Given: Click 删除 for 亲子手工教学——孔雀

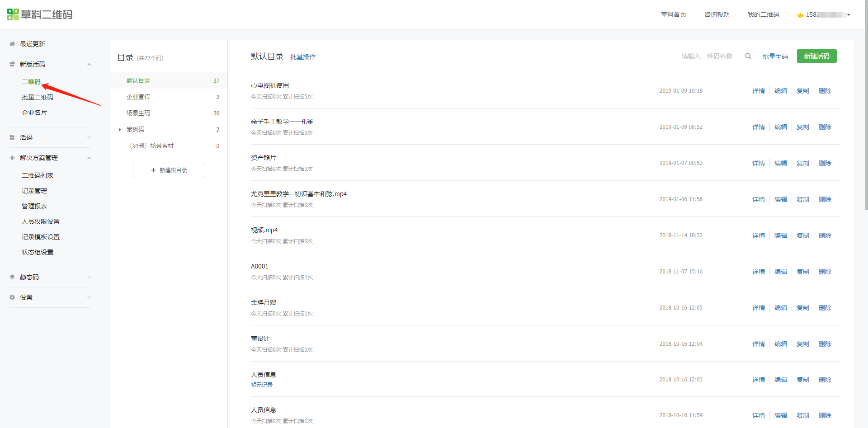Looking at the screenshot, I should pyautogui.click(x=825, y=127).
